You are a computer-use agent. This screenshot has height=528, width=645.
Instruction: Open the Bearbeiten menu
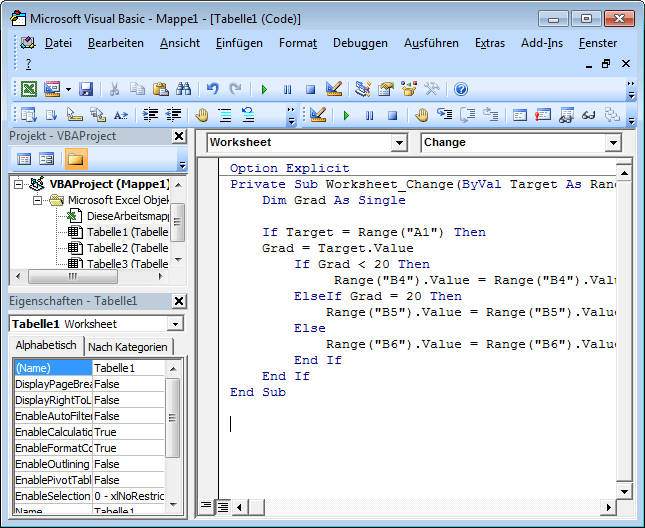[116, 43]
